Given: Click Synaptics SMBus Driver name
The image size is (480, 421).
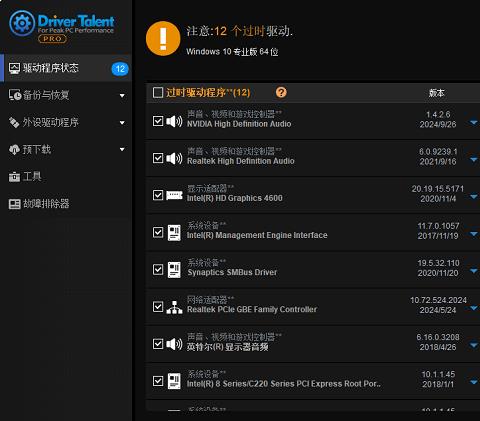Looking at the screenshot, I should [232, 272].
